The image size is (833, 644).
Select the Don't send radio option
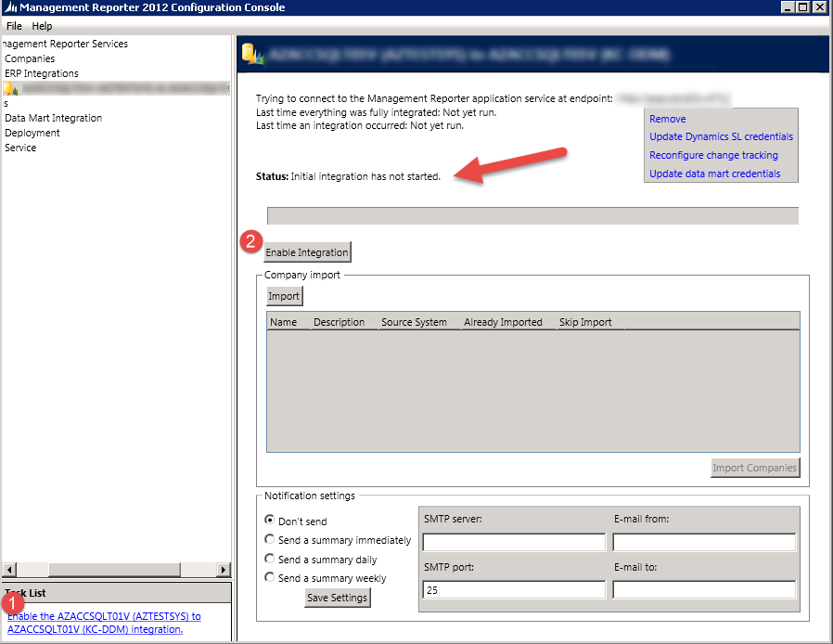[270, 521]
